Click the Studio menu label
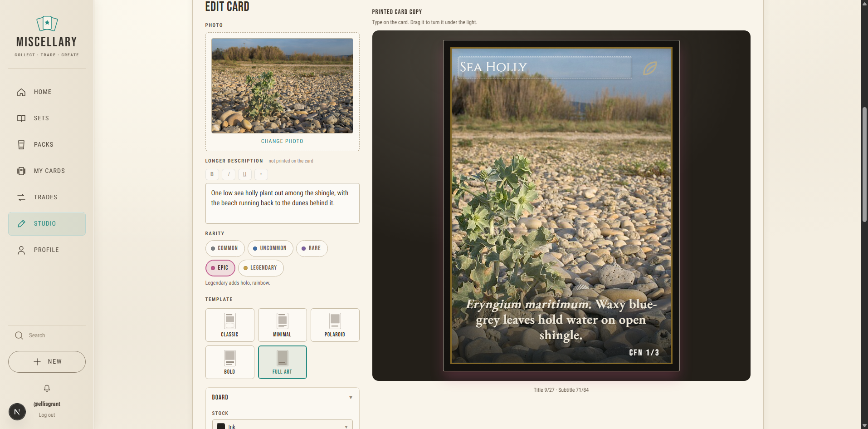The image size is (868, 429). coord(45,224)
